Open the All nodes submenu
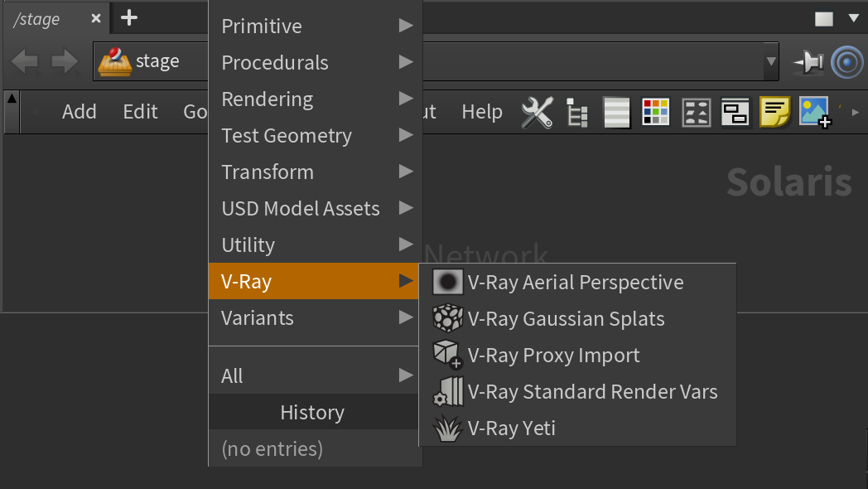The width and height of the screenshot is (868, 489). pyautogui.click(x=313, y=375)
